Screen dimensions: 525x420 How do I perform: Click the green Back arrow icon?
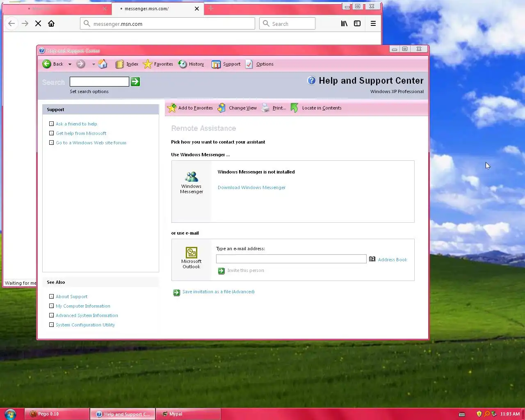(47, 64)
